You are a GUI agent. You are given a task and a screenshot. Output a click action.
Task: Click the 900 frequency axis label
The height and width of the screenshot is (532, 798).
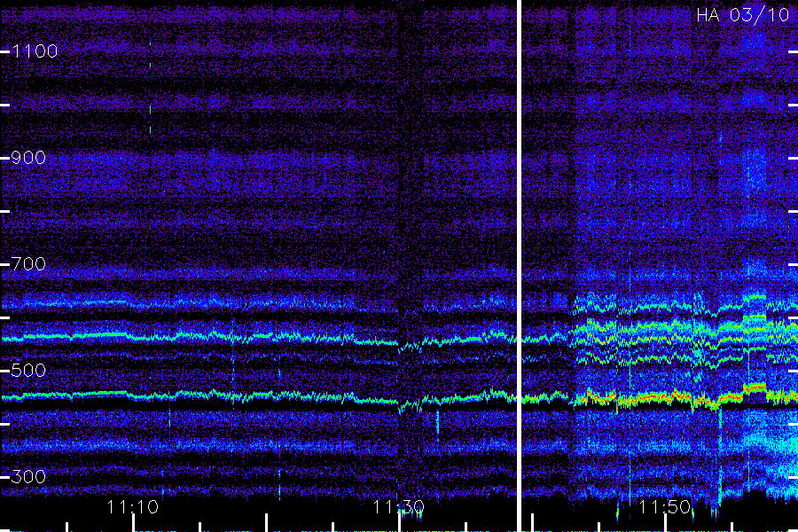pyautogui.click(x=28, y=158)
